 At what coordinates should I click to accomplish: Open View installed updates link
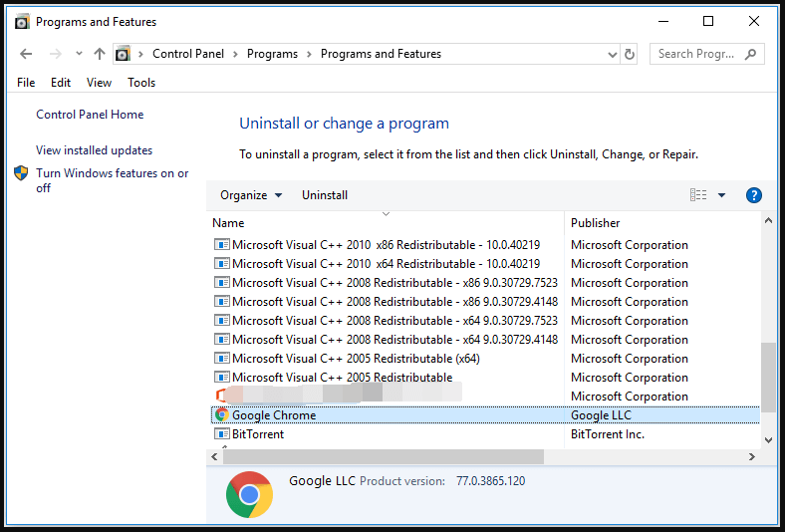click(94, 150)
